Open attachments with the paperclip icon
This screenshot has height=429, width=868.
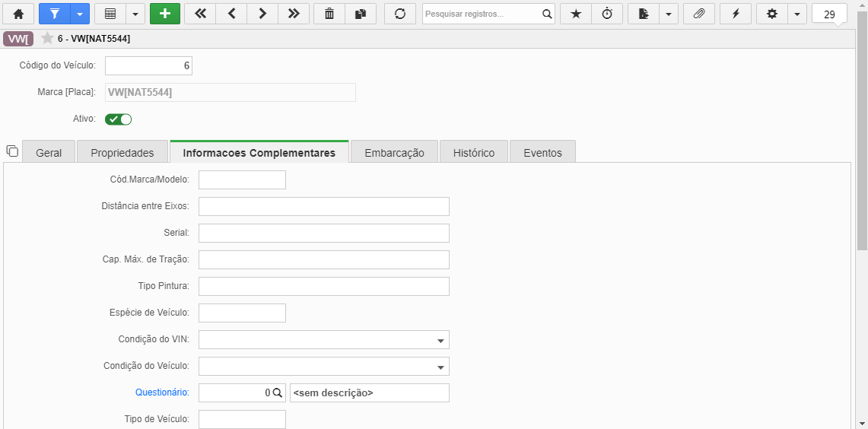[699, 14]
